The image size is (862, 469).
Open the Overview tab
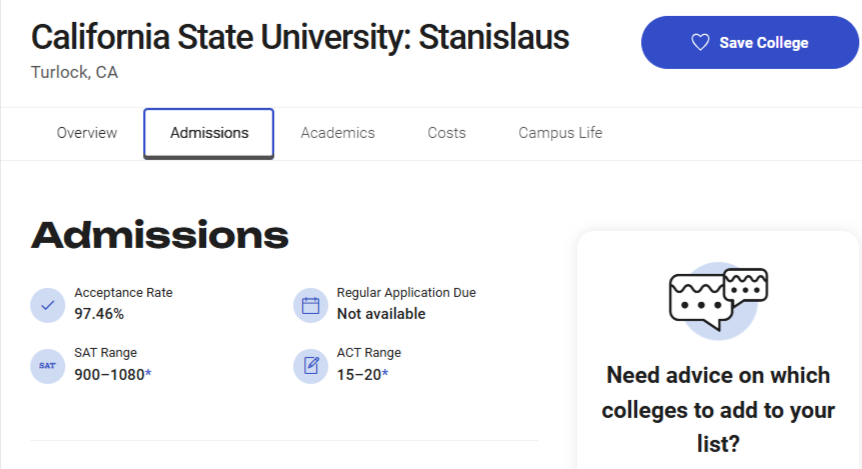87,133
